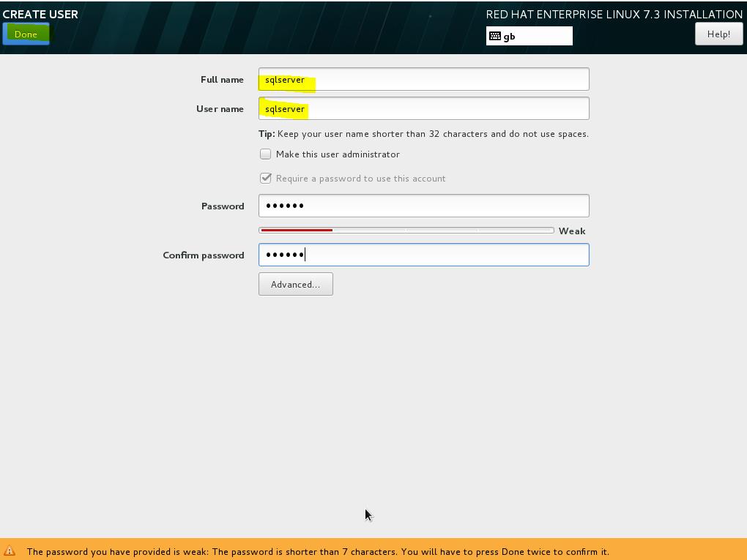This screenshot has width=747, height=560.
Task: Enable Make this user administrator checkbox
Action: click(x=265, y=154)
